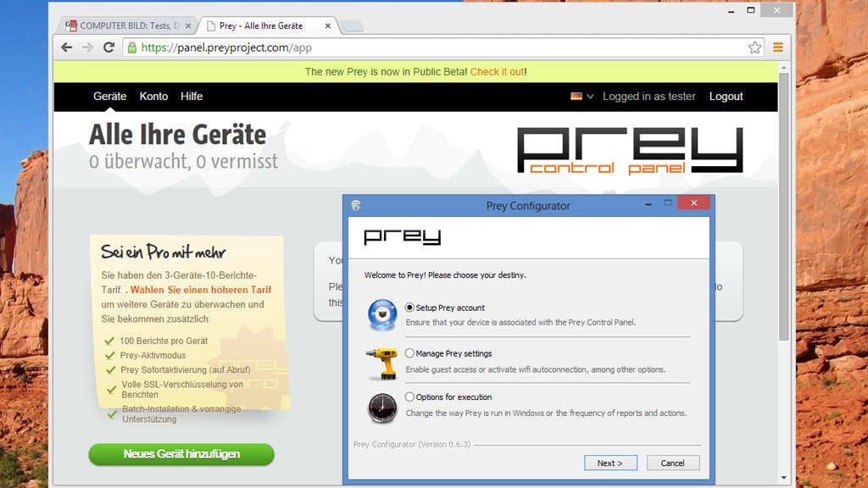Maximize the Chrome browser window
Image resolution: width=868 pixels, height=488 pixels.
(751, 10)
